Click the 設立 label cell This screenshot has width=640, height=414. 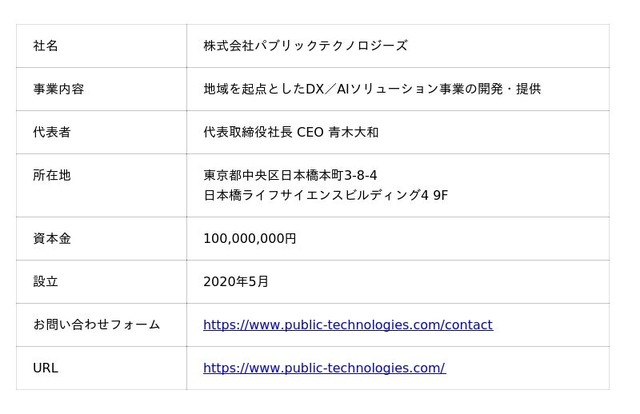46,282
